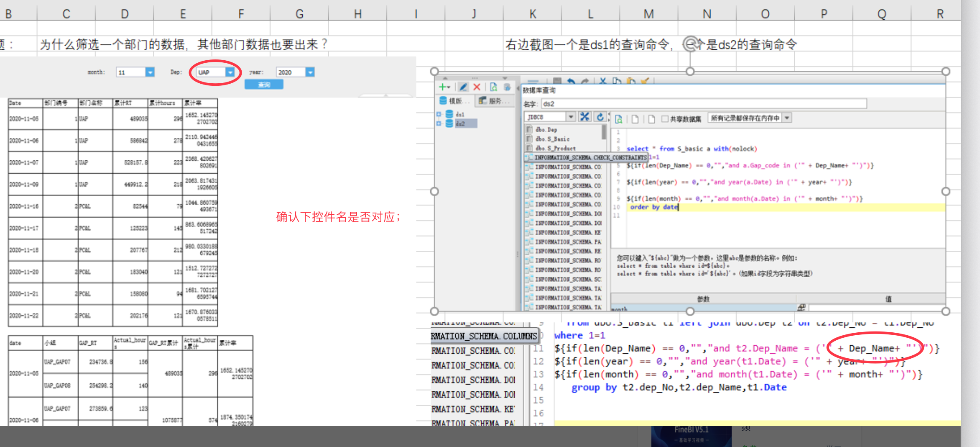The height and width of the screenshot is (447, 980).
Task: Click the refresh tables icon beside JDBC8
Action: [x=600, y=117]
